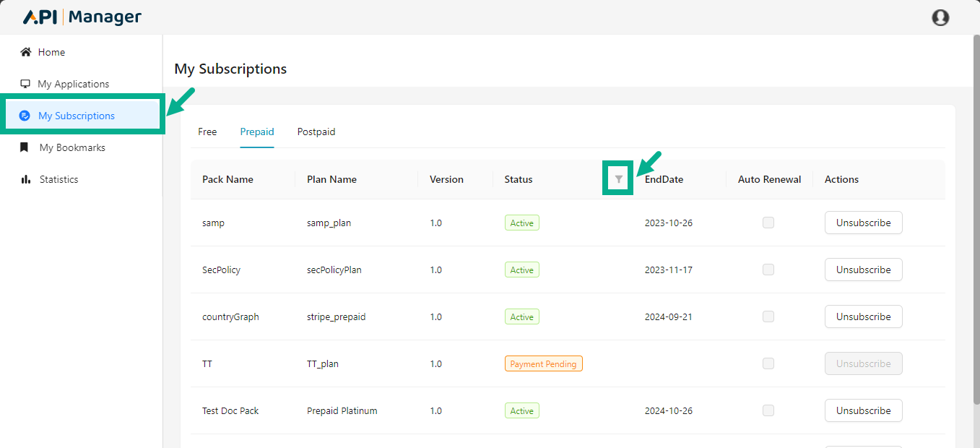Unsubscribe from the countryGraph pack
The height and width of the screenshot is (448, 980).
click(x=863, y=316)
